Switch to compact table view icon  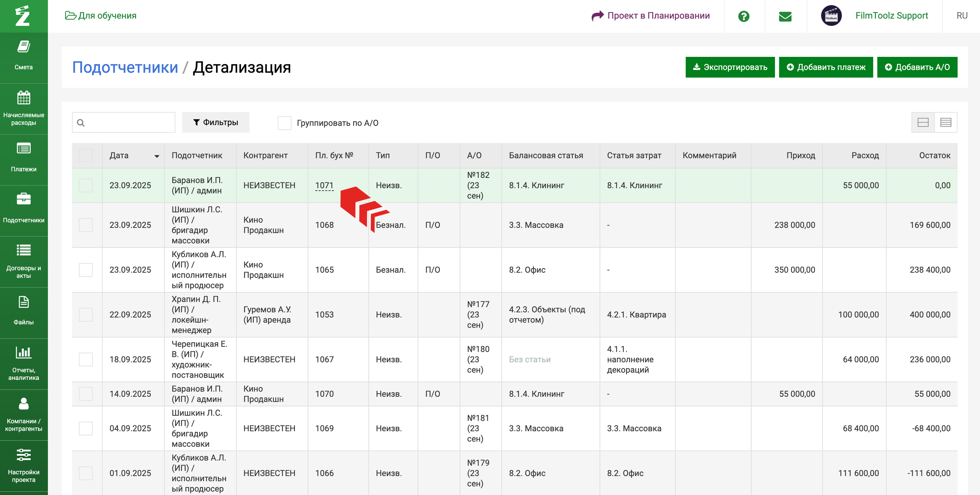click(x=946, y=122)
